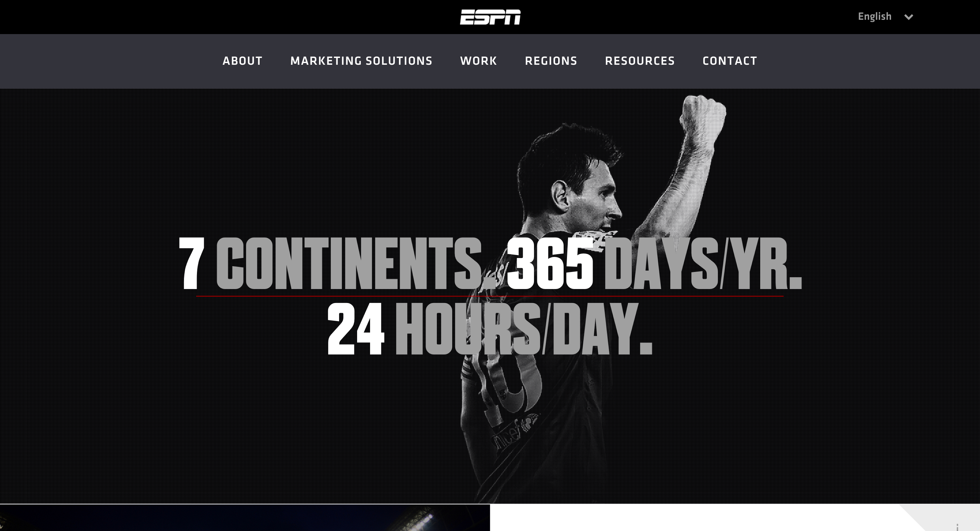Click the white content panel at bottom right

tap(735, 518)
